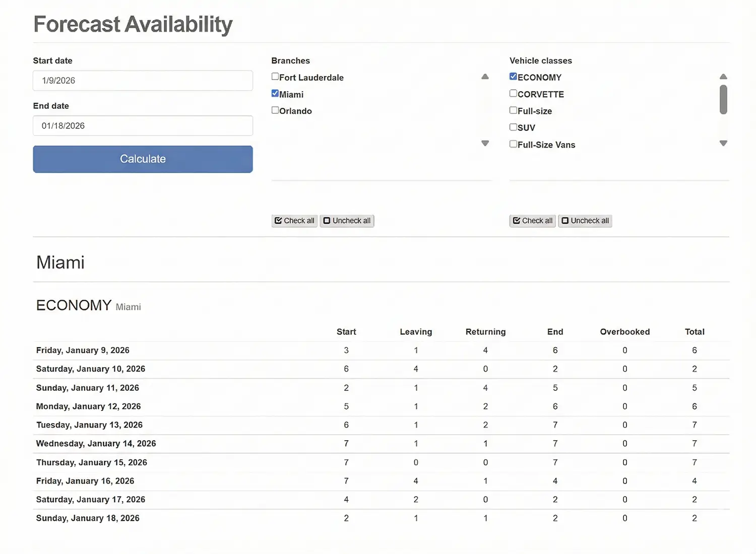Click the square icon on Branches Uncheck all

pyautogui.click(x=327, y=221)
